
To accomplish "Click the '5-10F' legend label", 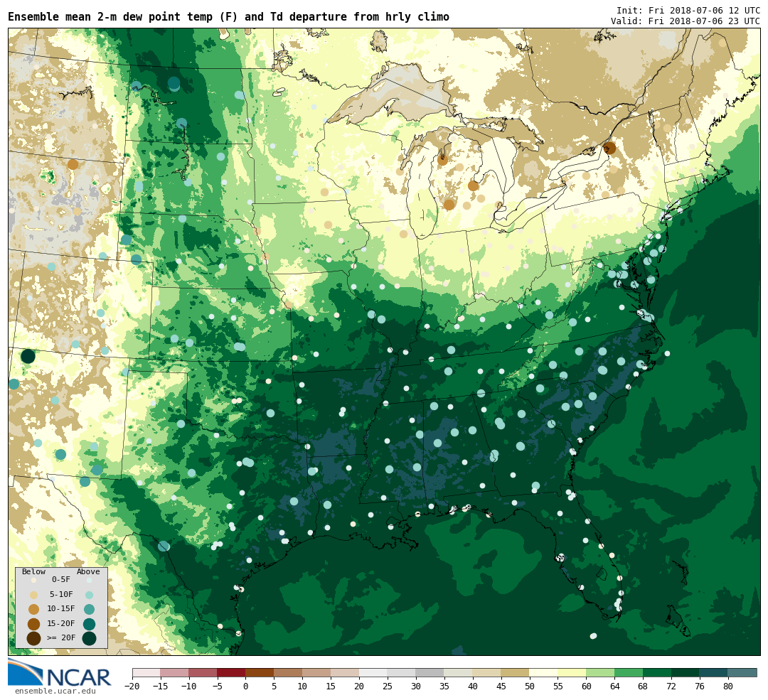I will click(61, 594).
